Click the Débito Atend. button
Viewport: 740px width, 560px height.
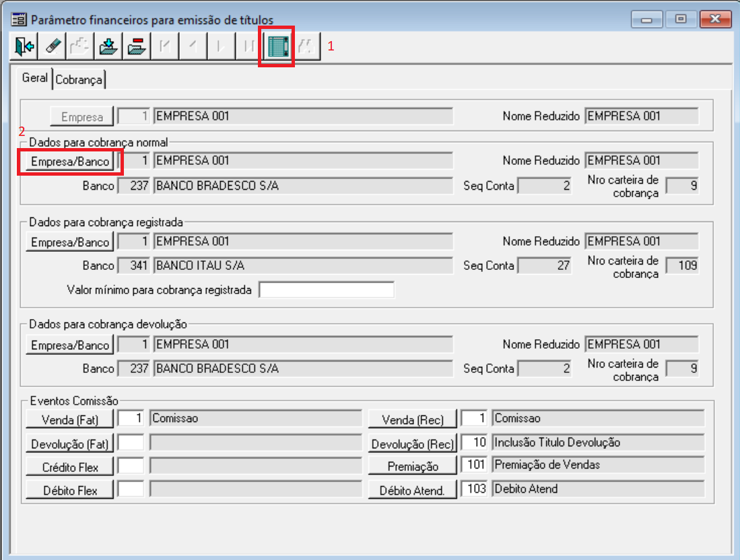(x=413, y=490)
